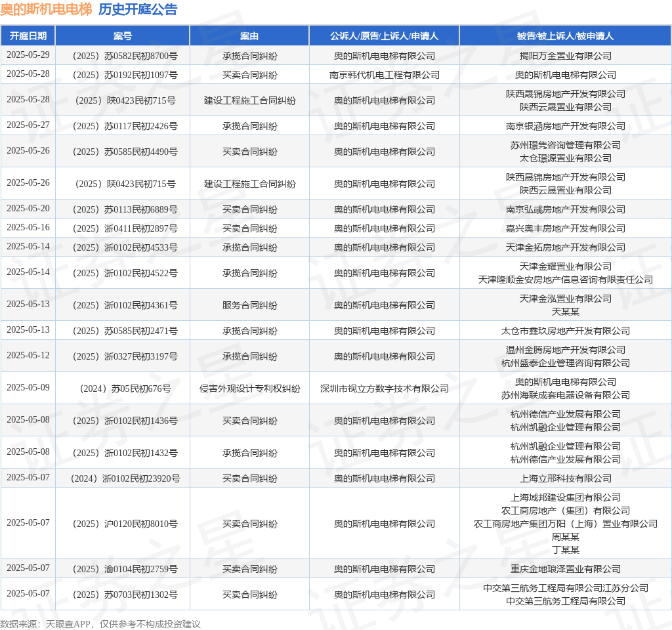The image size is (672, 630).
Task: Click case number 苏0703民初1302号
Action: (125, 595)
